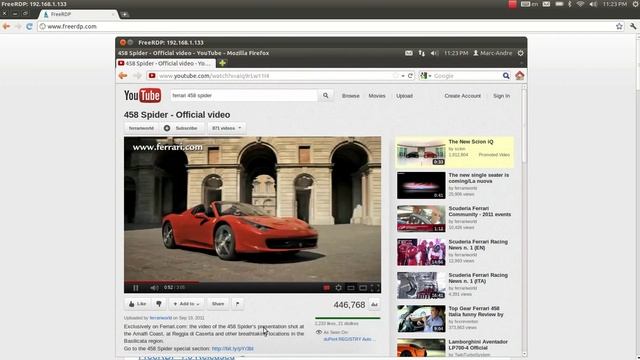
Task: Dislike the video with thumbs-down
Action: pos(159,304)
